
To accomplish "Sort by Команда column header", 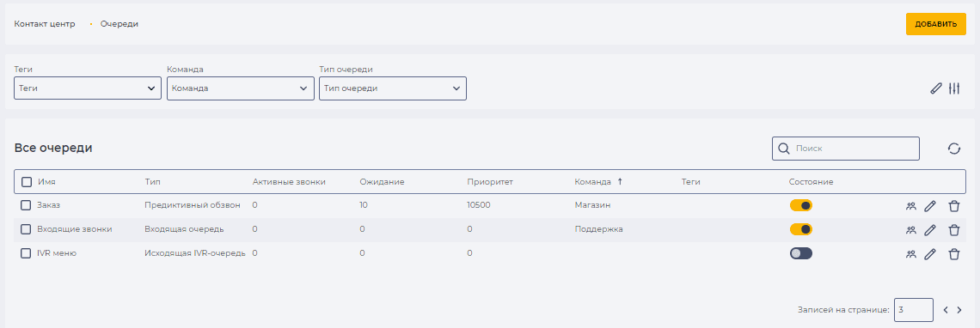I will pos(592,182).
